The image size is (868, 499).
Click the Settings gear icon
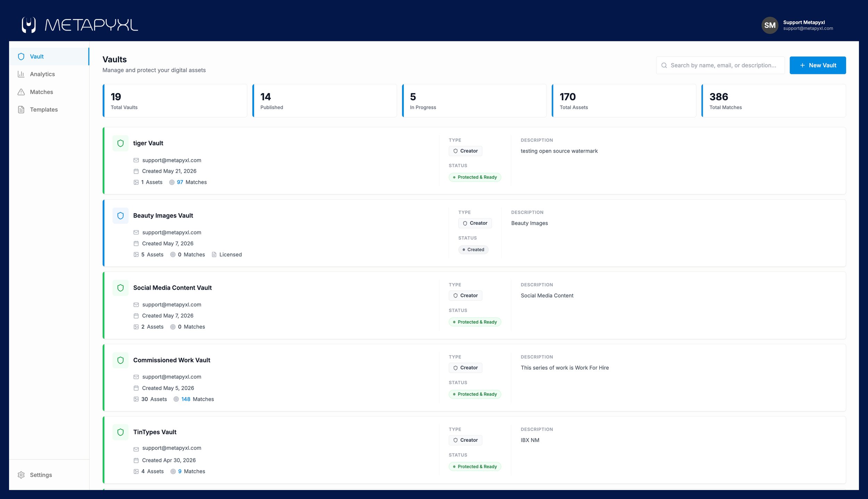(21, 475)
